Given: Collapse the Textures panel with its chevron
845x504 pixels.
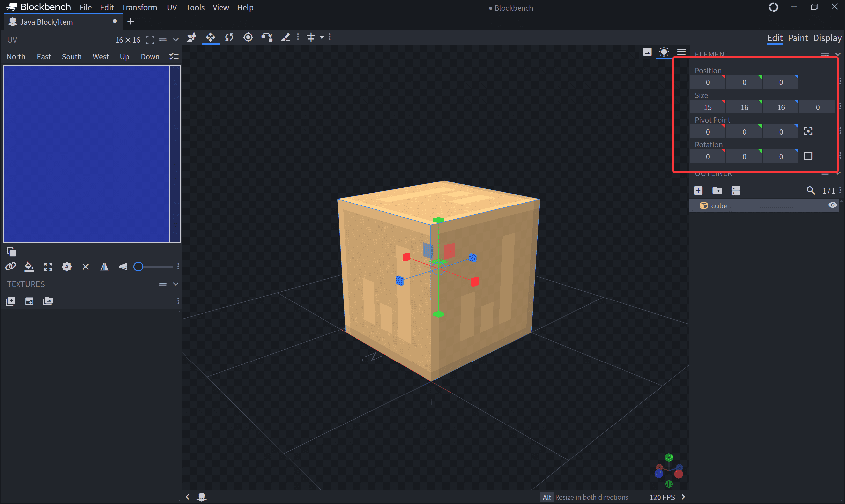Looking at the screenshot, I should (x=176, y=284).
